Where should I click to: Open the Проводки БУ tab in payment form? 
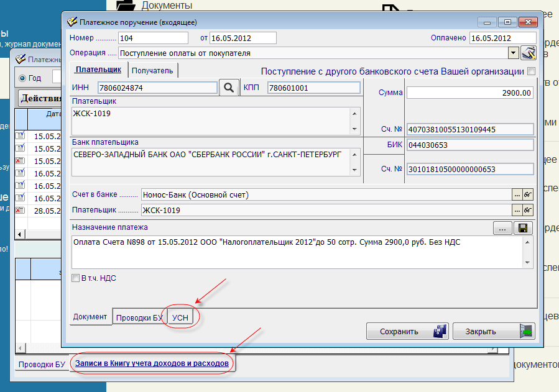pos(139,317)
